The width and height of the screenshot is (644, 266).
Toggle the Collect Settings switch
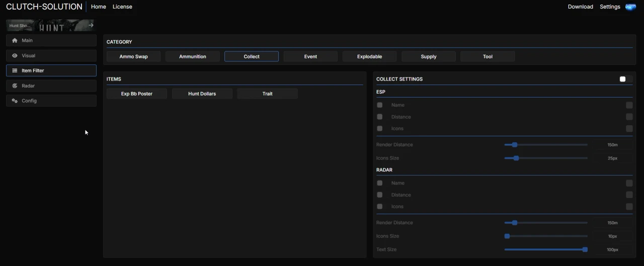tap(626, 79)
